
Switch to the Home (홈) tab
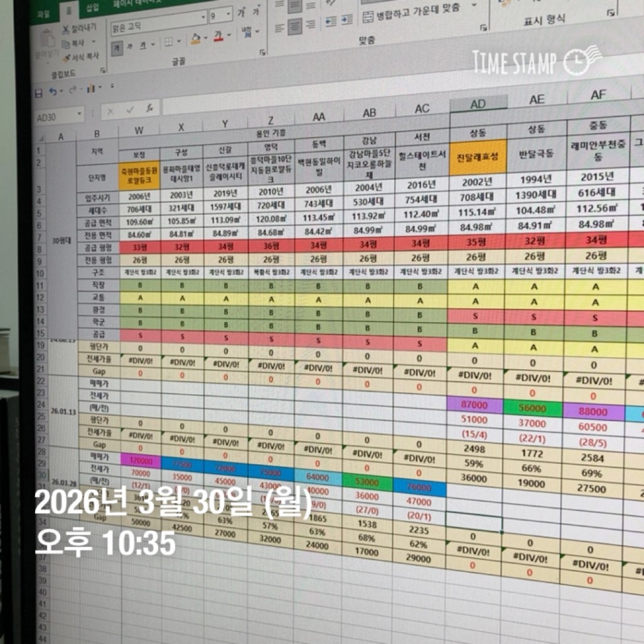point(69,11)
